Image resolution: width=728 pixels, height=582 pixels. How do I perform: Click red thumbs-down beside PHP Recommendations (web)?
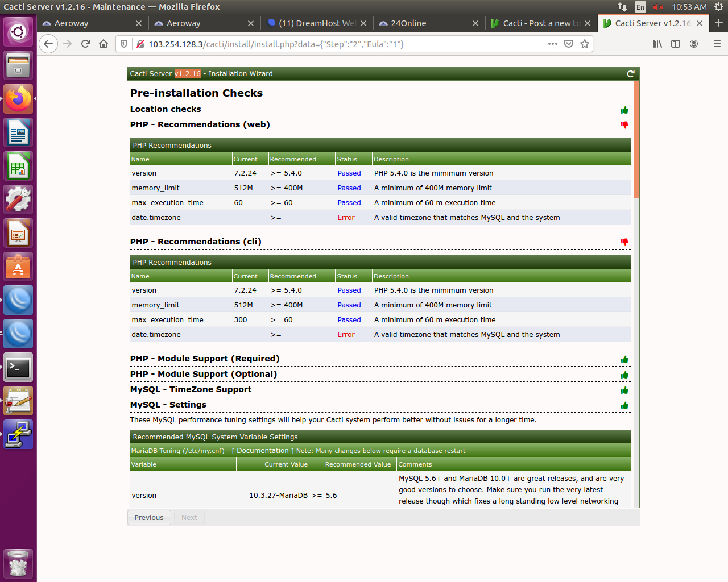point(624,125)
